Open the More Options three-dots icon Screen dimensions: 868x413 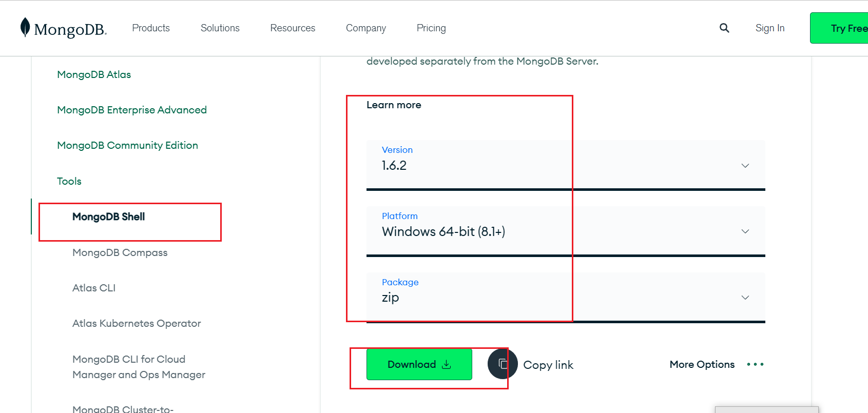[755, 364]
